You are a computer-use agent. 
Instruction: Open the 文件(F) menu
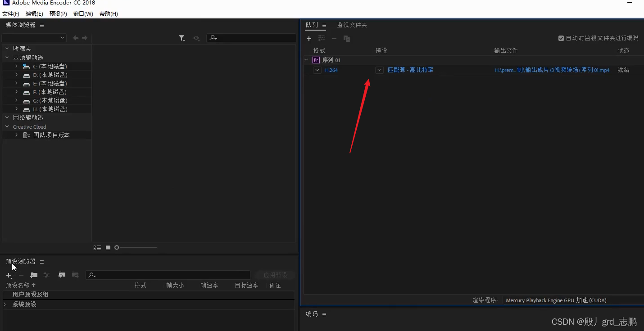(x=11, y=14)
